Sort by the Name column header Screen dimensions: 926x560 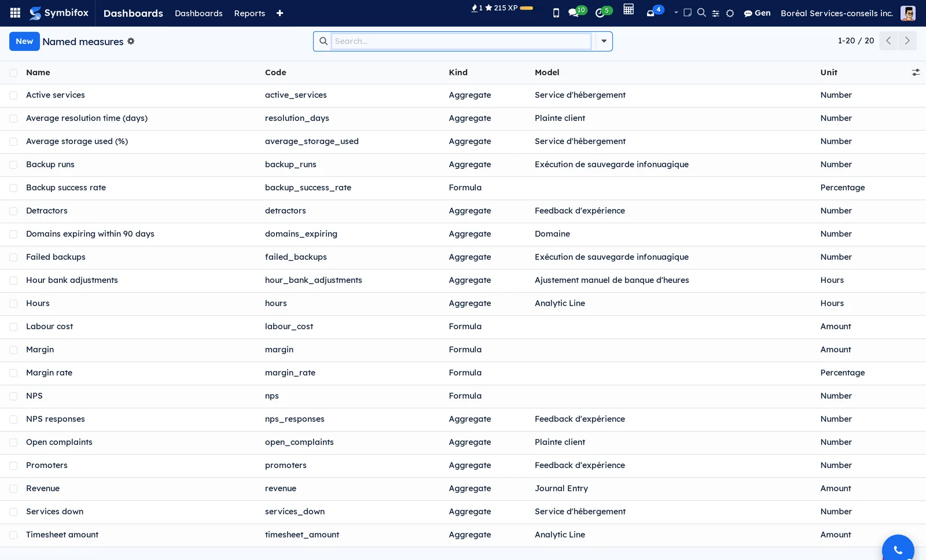38,72
